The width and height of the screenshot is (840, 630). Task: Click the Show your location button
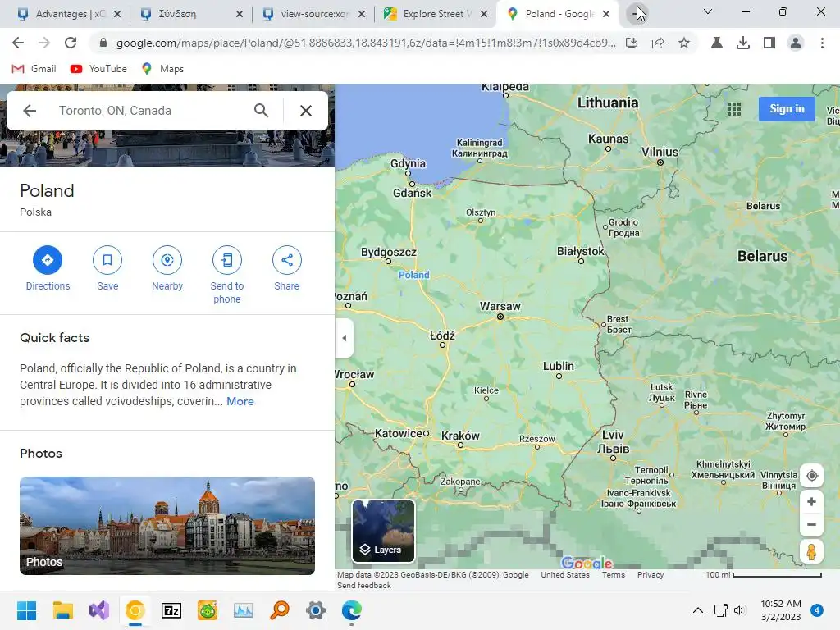811,476
